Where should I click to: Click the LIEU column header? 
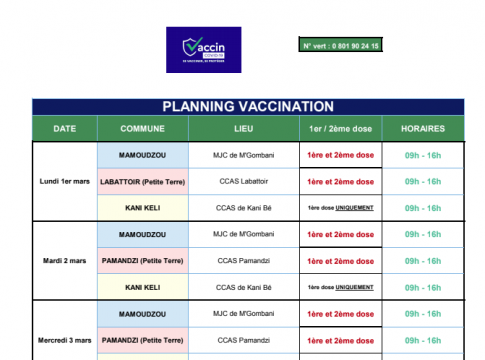click(x=244, y=128)
